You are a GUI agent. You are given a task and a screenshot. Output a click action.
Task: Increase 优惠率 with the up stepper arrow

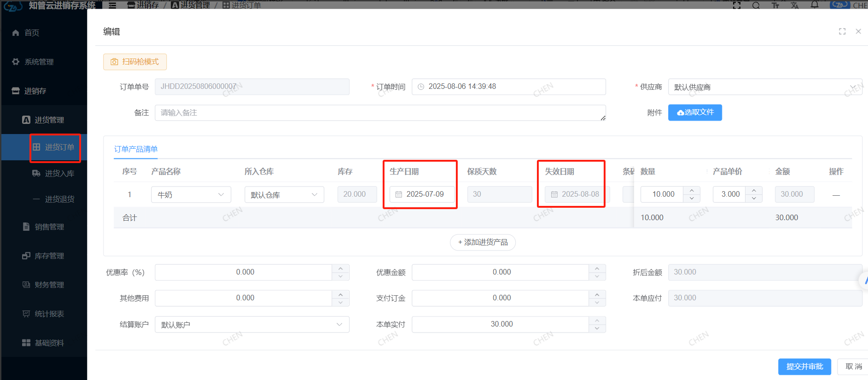[340, 268]
